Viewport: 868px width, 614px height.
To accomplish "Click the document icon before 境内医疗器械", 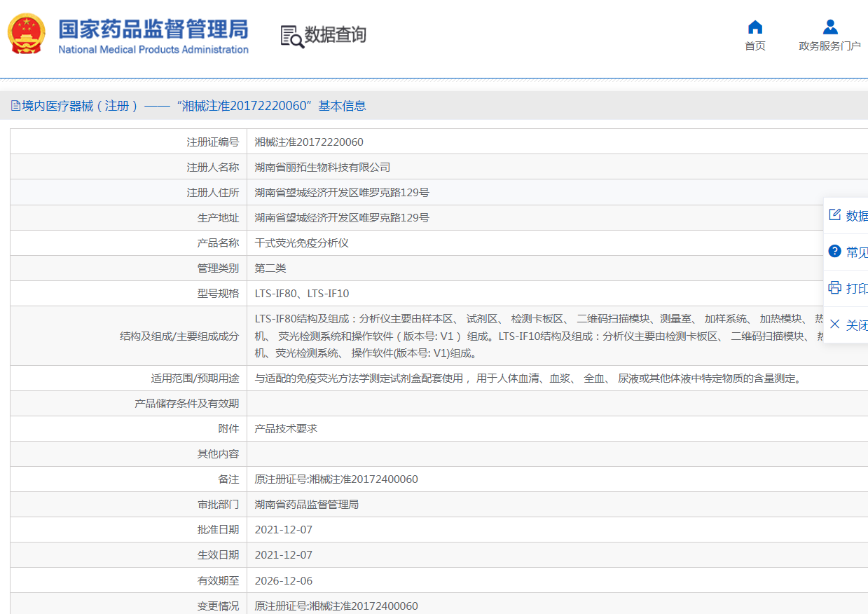I will click(15, 106).
